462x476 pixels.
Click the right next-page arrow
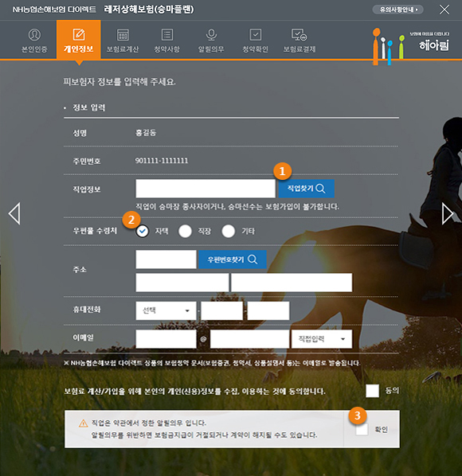click(x=448, y=213)
